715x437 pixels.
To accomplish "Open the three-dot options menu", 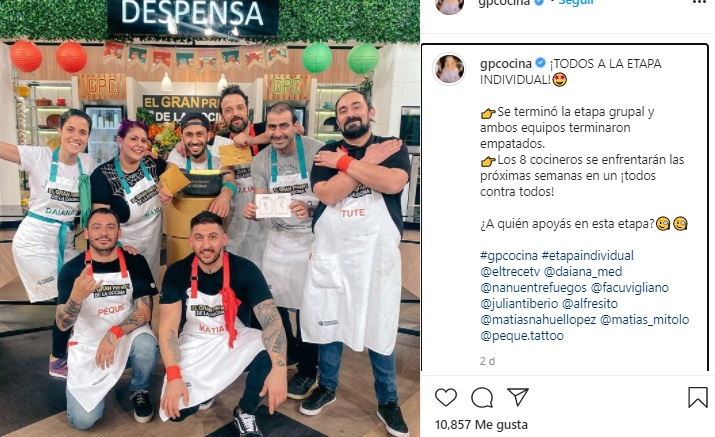I will 699,2.
